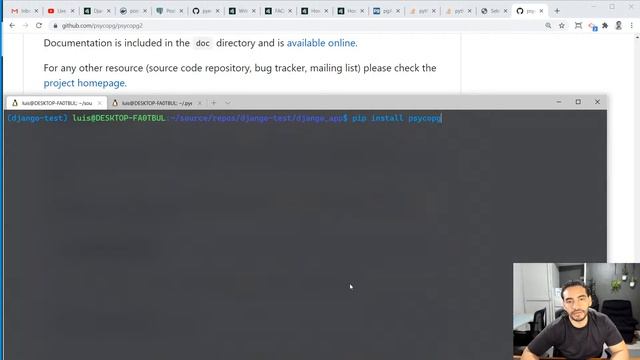Open the Extensions puzzle piece menu
Viewport: 640px width, 360px height.
point(605,26)
